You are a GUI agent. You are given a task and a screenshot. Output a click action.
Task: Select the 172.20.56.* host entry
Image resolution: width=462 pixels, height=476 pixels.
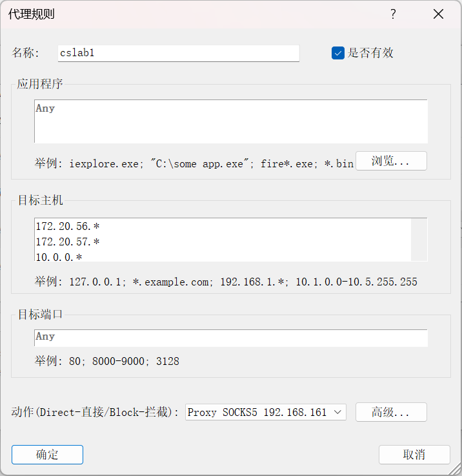point(68,226)
